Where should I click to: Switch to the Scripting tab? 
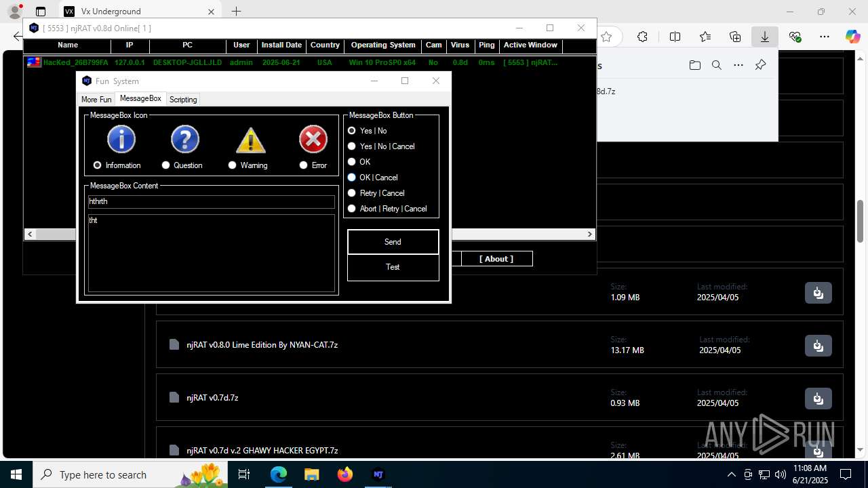[x=183, y=100]
